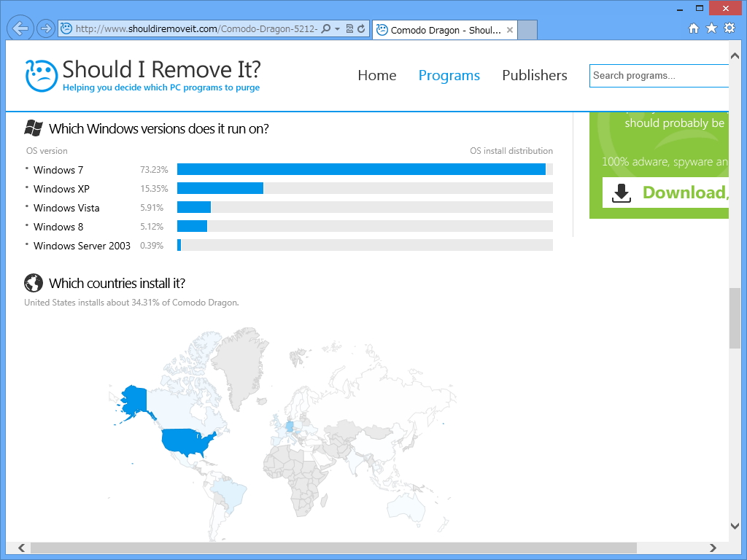Viewport: 747px width, 560px height.
Task: Open a new blank tab
Action: coord(527,30)
